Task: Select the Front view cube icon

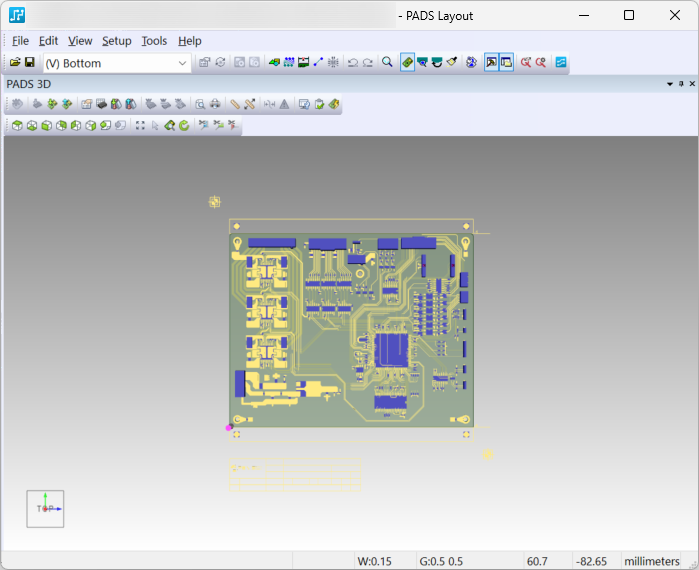Action: 47,126
